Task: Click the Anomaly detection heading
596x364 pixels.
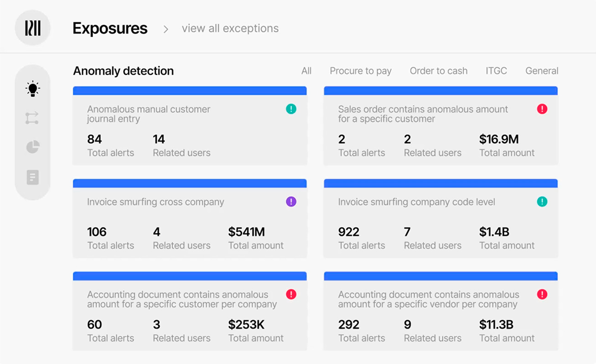Action: (123, 71)
